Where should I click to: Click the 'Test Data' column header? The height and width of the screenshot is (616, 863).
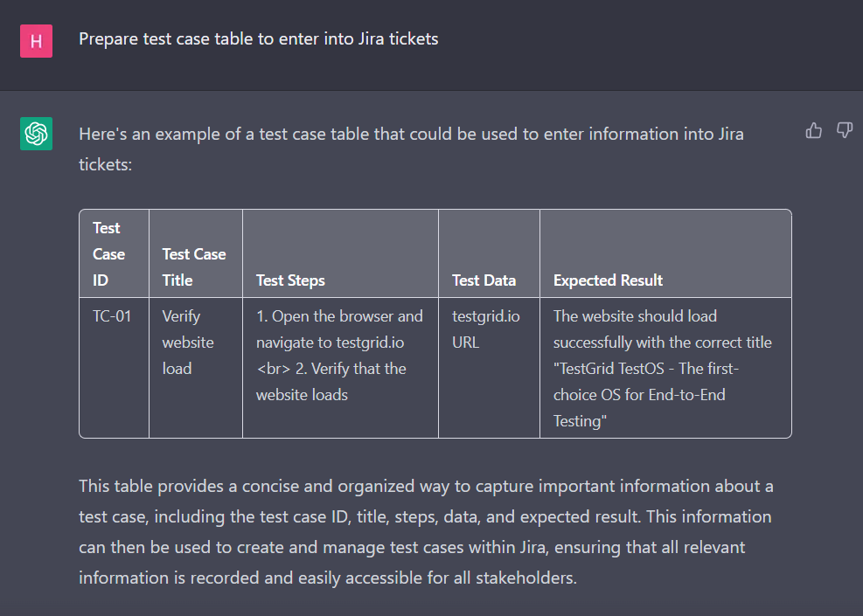pos(484,280)
